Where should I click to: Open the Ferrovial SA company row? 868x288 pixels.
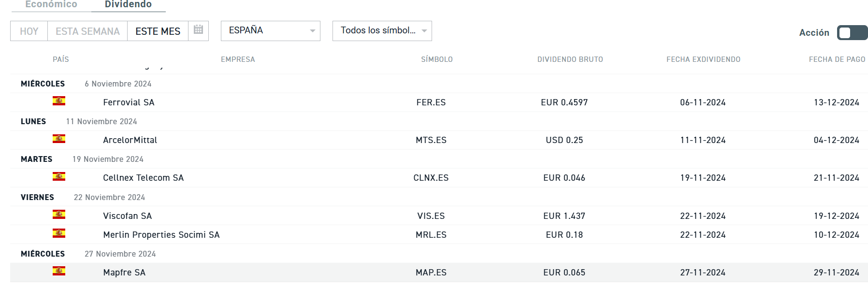pos(129,102)
